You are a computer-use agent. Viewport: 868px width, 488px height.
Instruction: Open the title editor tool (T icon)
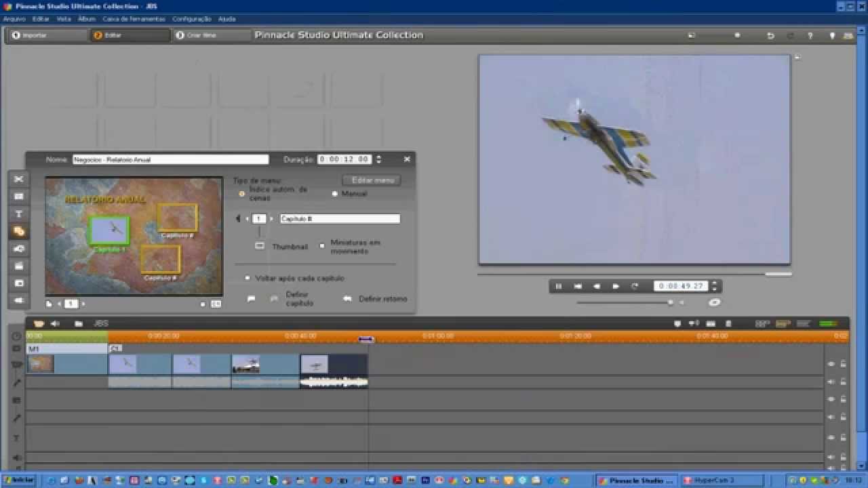pos(19,213)
